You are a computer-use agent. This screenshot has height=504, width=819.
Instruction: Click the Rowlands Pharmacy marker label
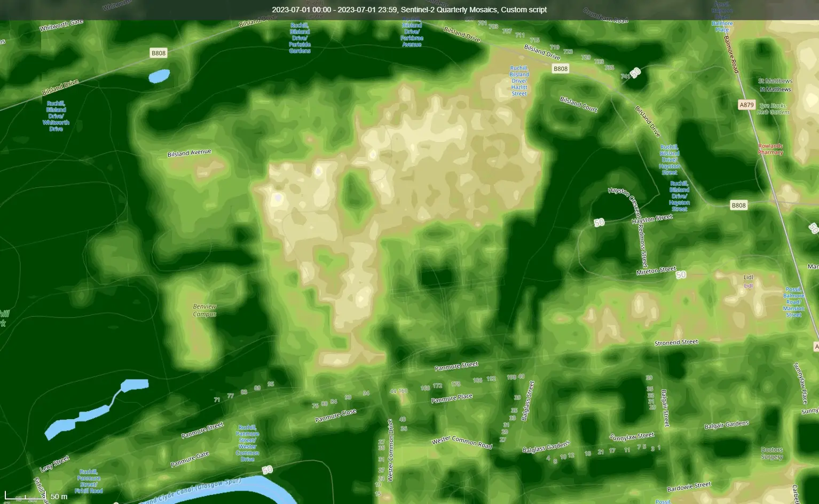(x=769, y=148)
